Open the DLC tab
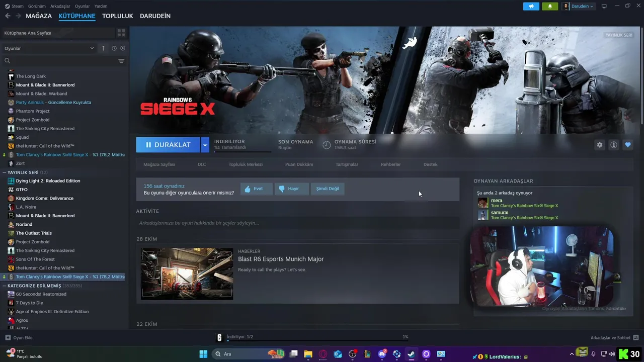The width and height of the screenshot is (644, 362). point(202,164)
